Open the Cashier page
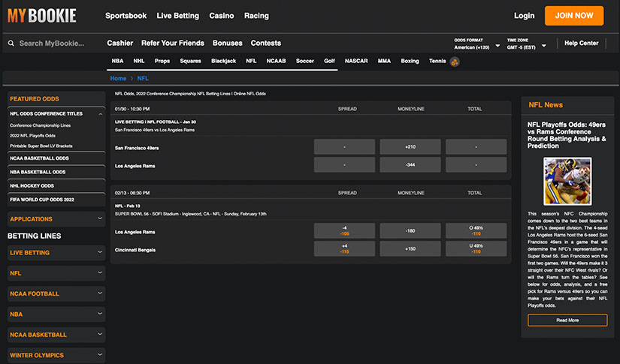Viewport: 620px width, 364px height. (119, 43)
